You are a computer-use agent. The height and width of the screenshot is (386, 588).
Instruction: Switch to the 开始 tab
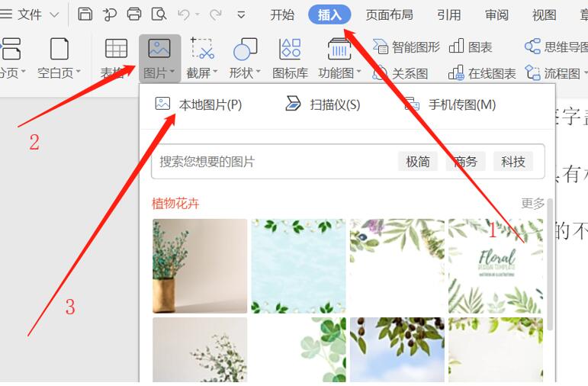(x=282, y=15)
